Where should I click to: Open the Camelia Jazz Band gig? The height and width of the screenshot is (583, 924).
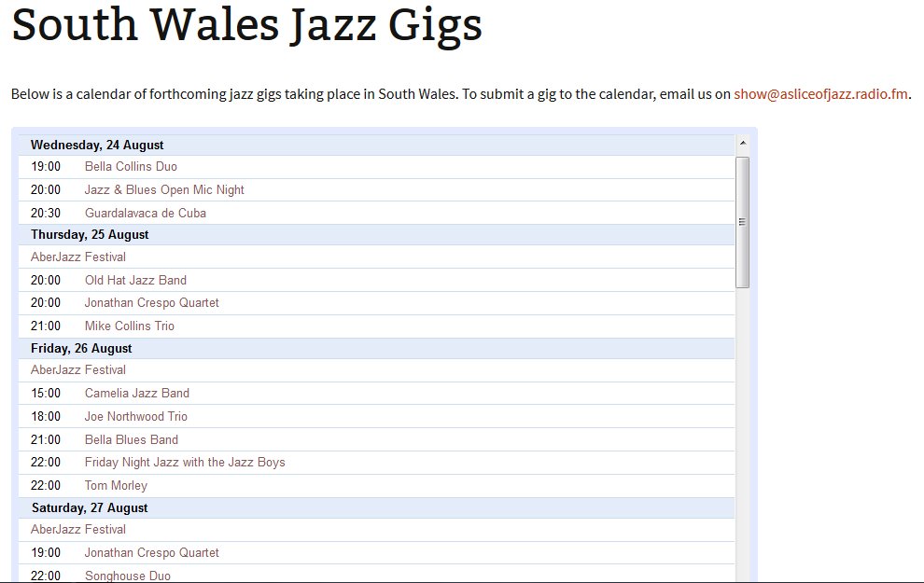point(136,394)
